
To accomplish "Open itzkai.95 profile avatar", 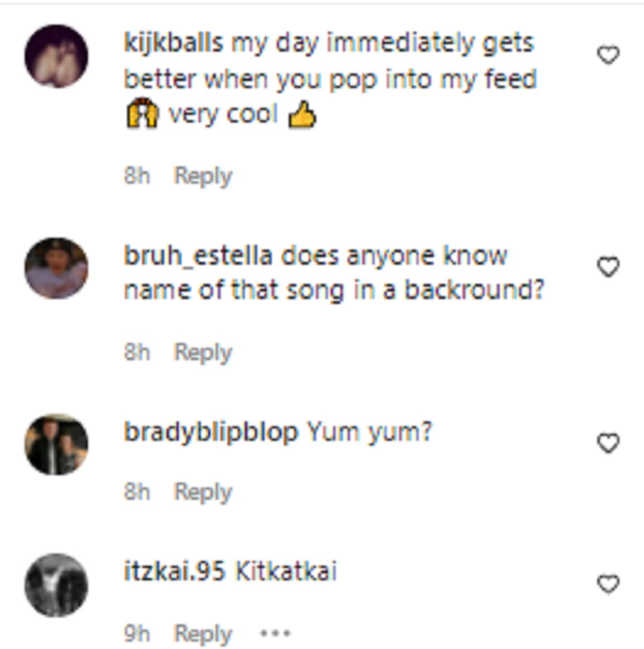I will (x=56, y=585).
